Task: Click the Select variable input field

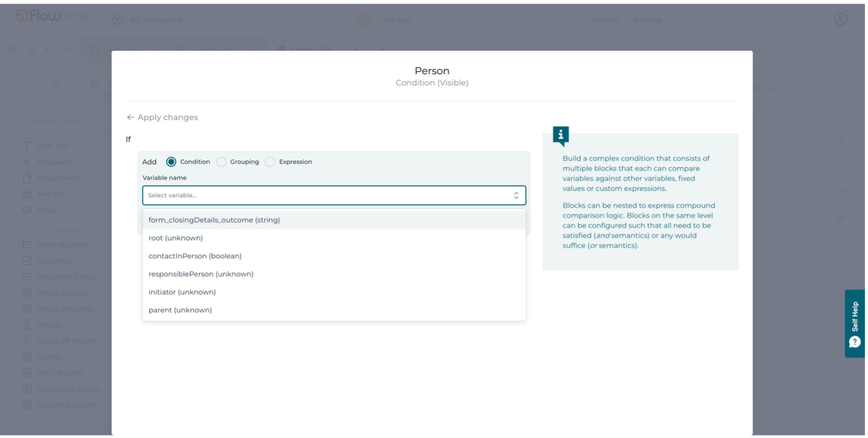Action: tap(326, 196)
